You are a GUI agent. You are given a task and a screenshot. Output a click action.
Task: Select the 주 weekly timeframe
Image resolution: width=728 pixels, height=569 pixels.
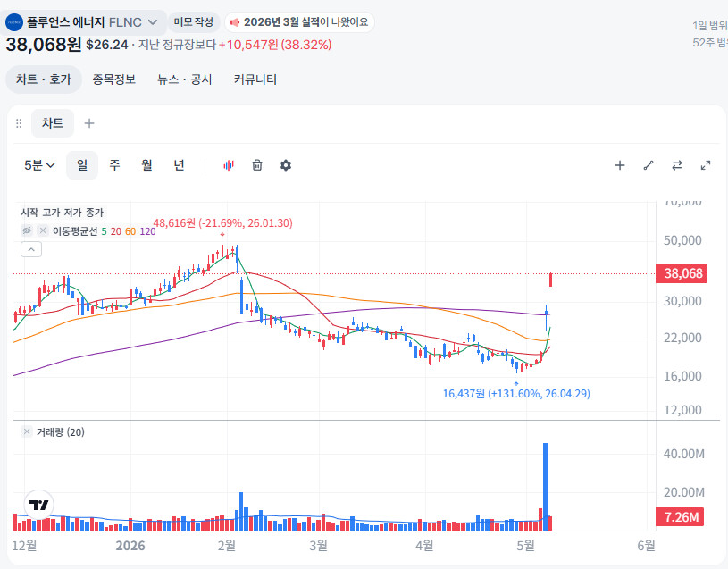[114, 165]
